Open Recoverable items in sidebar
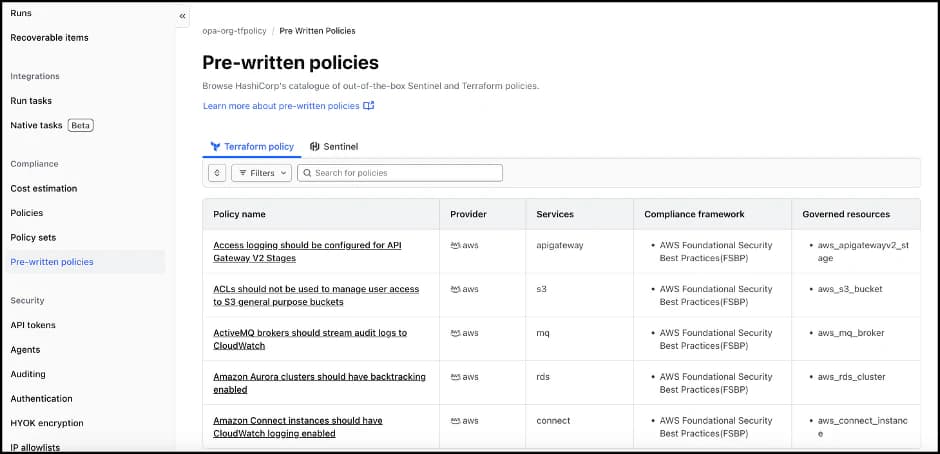 click(49, 37)
